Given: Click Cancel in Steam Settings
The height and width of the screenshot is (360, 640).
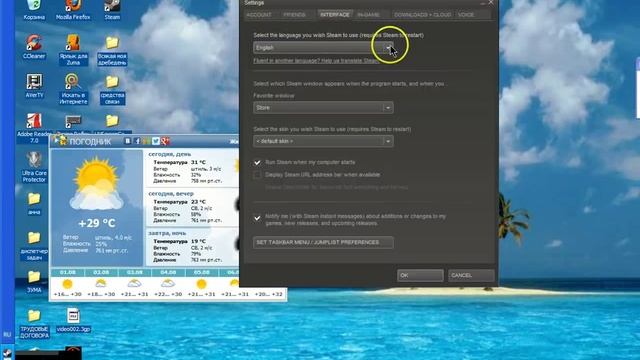Looking at the screenshot, I should click(x=471, y=276).
